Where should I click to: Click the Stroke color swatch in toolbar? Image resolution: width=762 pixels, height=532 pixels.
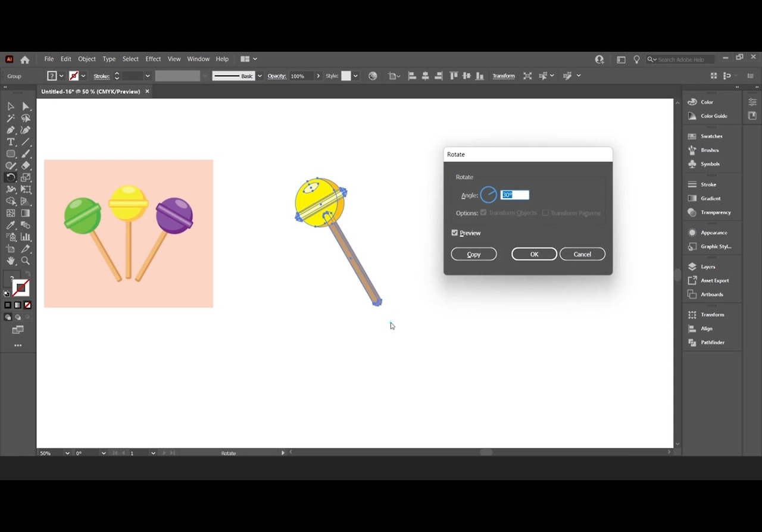click(21, 288)
